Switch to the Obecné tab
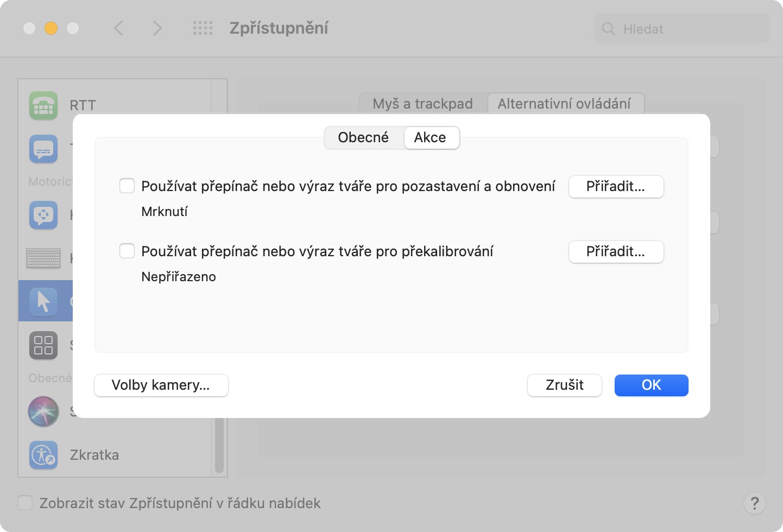Viewport: 783px width, 532px height. (363, 138)
